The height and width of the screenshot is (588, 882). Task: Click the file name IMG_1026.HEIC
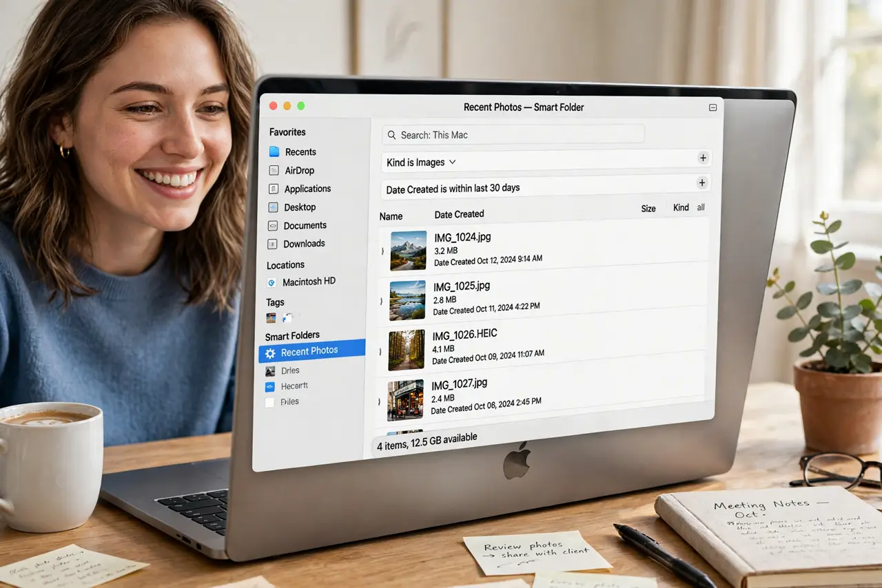tap(464, 335)
